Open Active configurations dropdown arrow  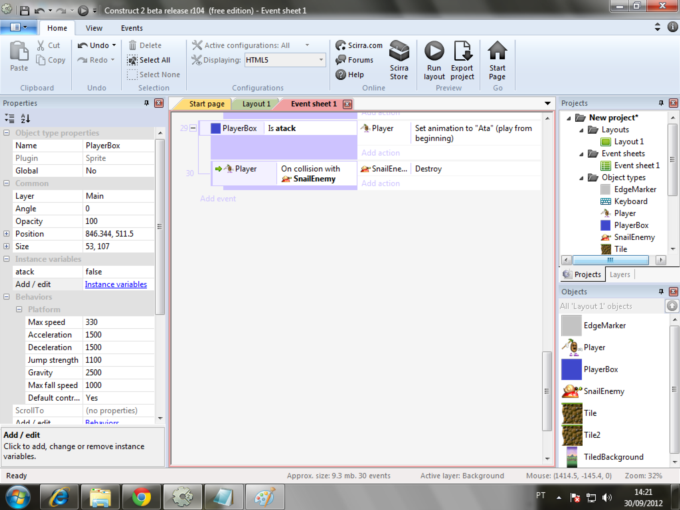pyautogui.click(x=307, y=45)
